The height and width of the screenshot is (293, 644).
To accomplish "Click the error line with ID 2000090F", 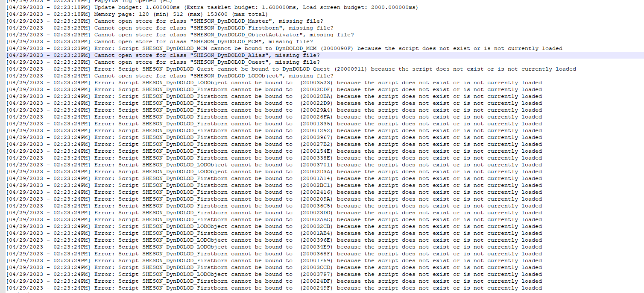I will (x=284, y=48).
